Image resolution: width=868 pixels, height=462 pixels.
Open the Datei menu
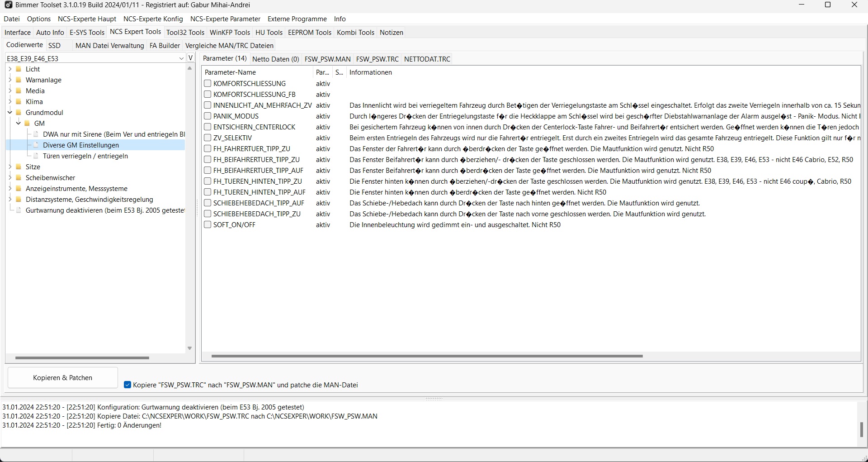coord(12,19)
